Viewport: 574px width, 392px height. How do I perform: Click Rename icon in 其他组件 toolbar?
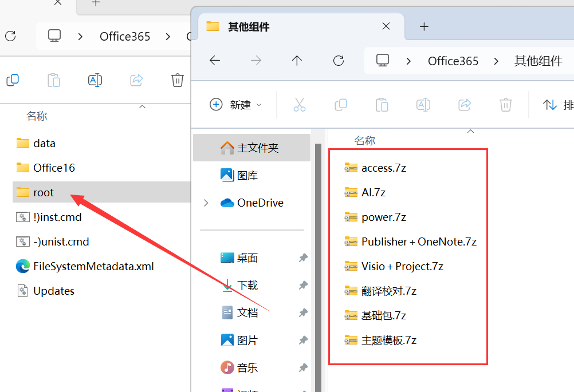pyautogui.click(x=423, y=105)
